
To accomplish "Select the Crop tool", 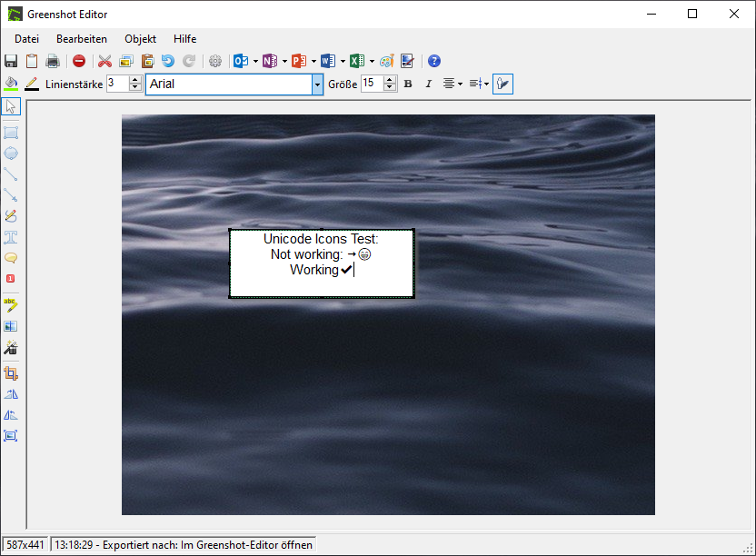I will 11,372.
